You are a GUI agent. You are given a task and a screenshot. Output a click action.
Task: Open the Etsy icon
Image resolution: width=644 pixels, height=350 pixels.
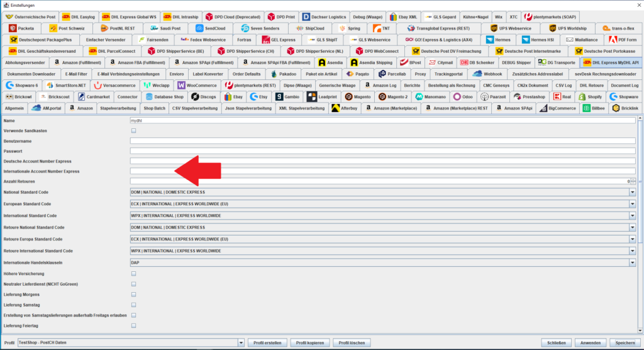254,97
